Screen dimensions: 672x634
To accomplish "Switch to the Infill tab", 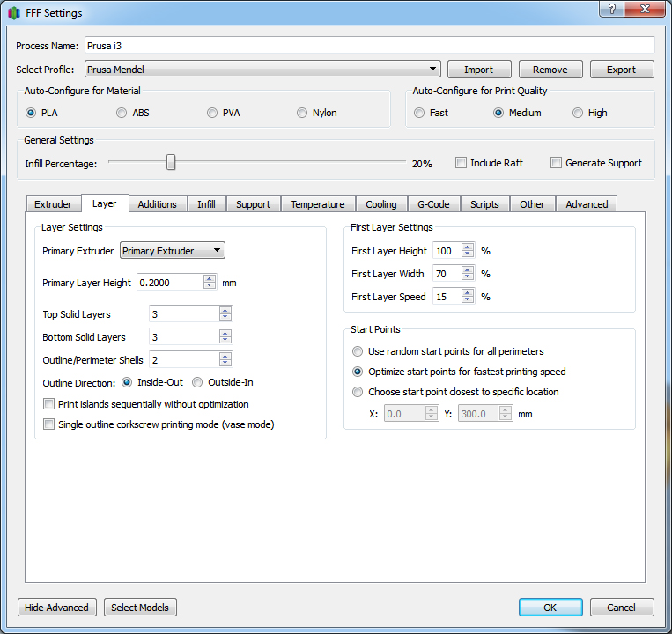I will [x=207, y=204].
